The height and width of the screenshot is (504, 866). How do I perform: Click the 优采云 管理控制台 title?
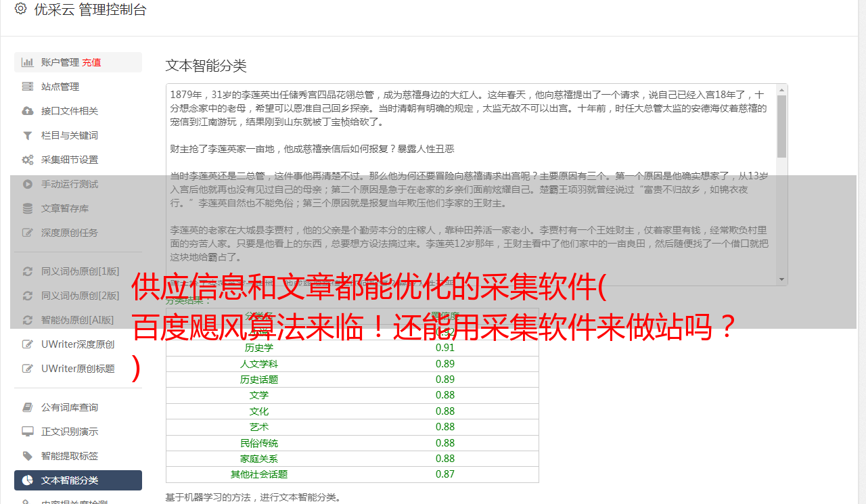pos(90,9)
